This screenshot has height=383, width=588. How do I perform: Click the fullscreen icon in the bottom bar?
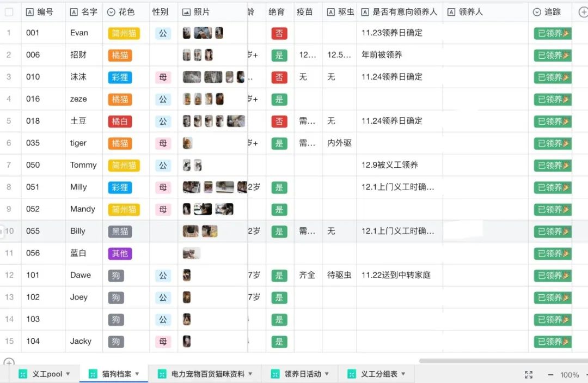pos(528,374)
